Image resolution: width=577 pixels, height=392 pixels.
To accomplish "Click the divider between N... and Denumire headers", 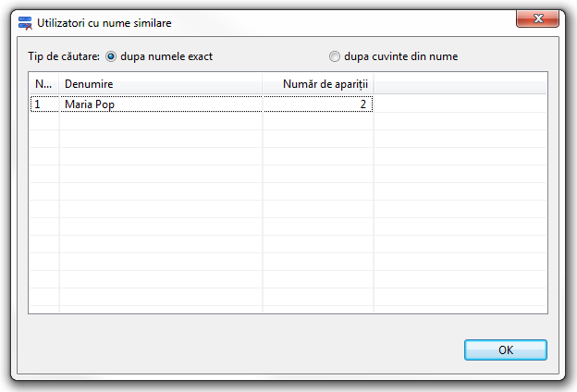I will tap(59, 84).
